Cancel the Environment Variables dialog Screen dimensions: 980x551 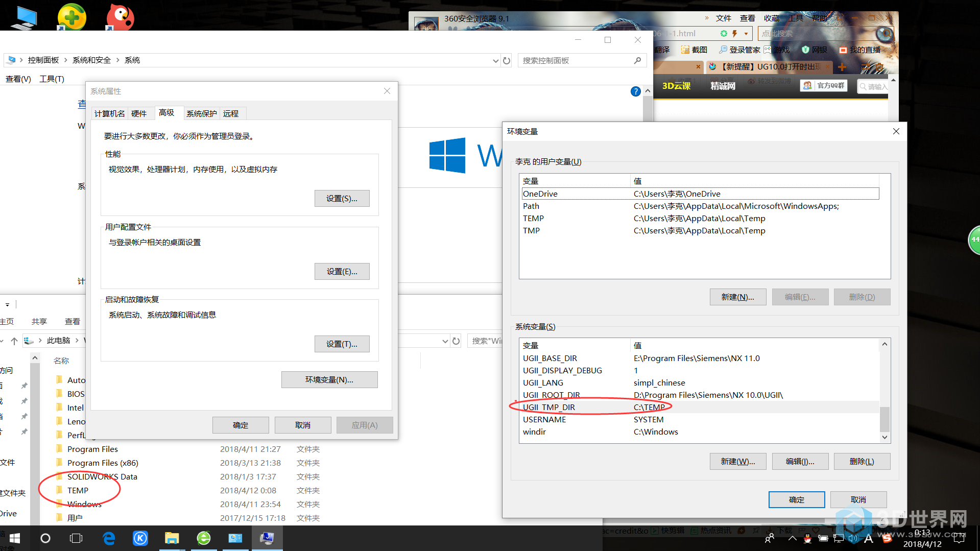pyautogui.click(x=858, y=499)
